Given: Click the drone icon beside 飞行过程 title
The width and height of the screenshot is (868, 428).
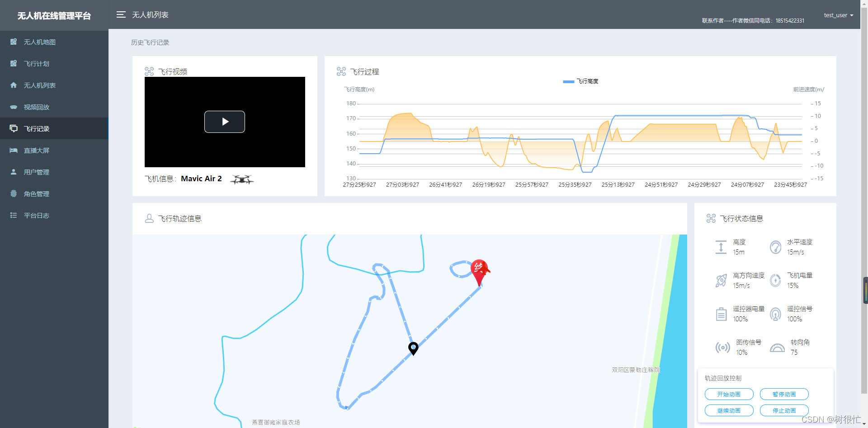Looking at the screenshot, I should pyautogui.click(x=341, y=71).
